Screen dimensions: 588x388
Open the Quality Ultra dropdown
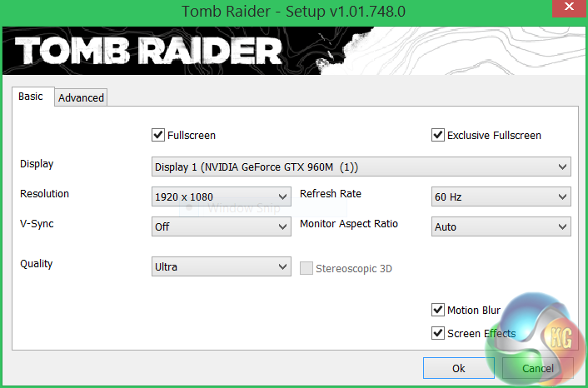pos(222,266)
